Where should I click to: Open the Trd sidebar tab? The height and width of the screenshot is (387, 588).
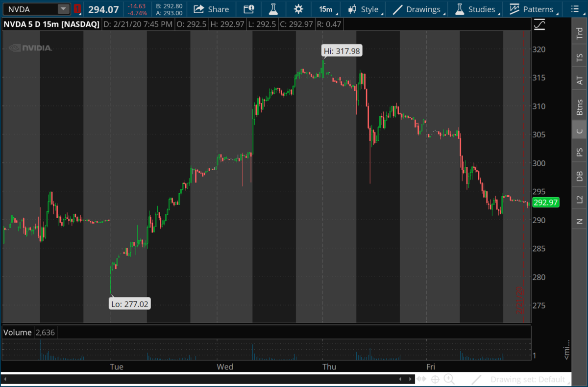(580, 33)
